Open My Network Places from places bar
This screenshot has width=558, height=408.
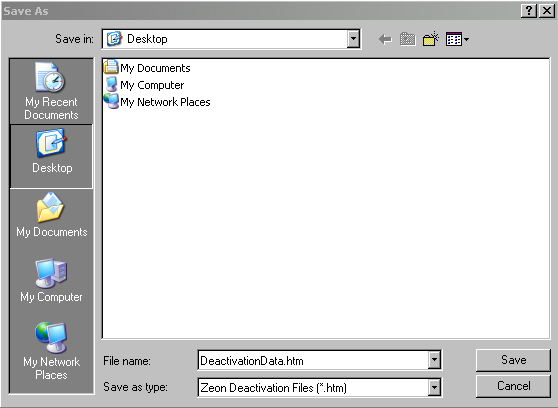coord(51,351)
